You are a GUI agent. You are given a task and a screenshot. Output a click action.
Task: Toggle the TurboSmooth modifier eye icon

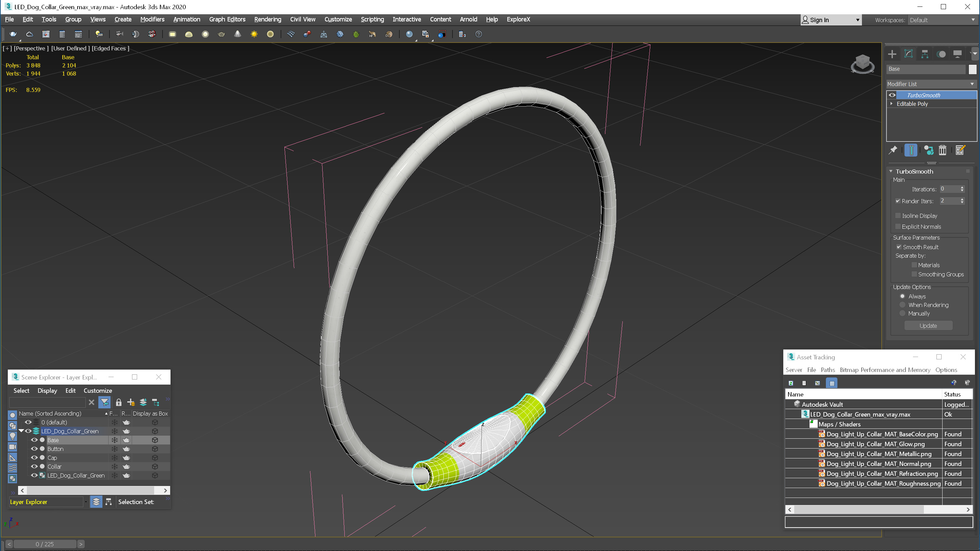(x=892, y=95)
